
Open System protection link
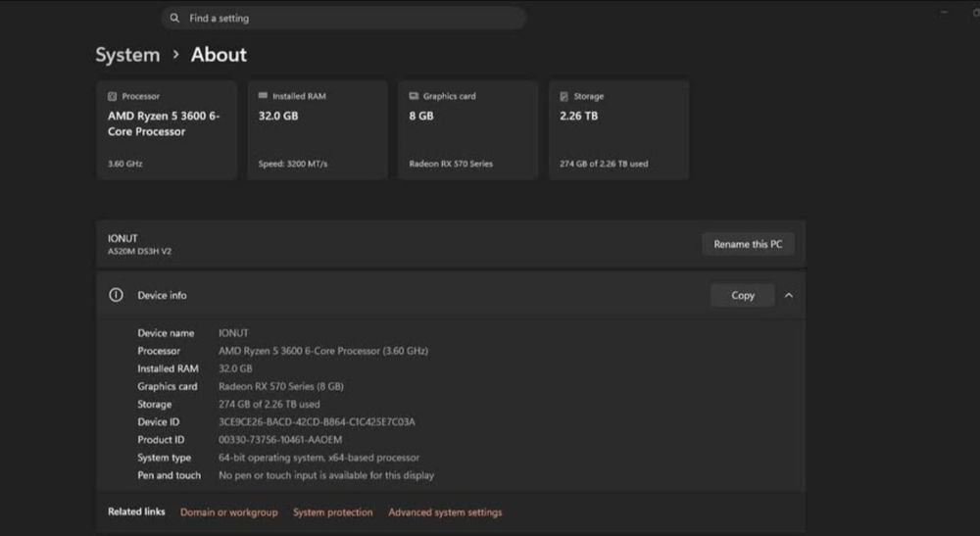pos(332,512)
